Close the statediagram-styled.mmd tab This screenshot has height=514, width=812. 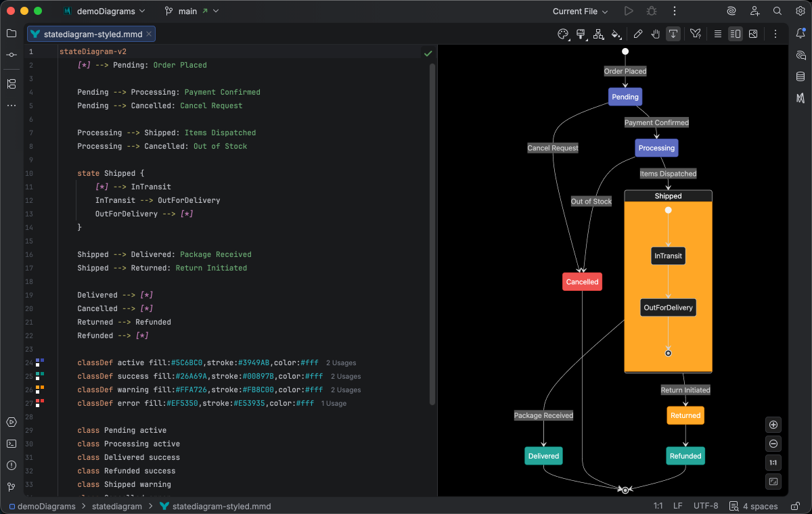[x=149, y=34]
